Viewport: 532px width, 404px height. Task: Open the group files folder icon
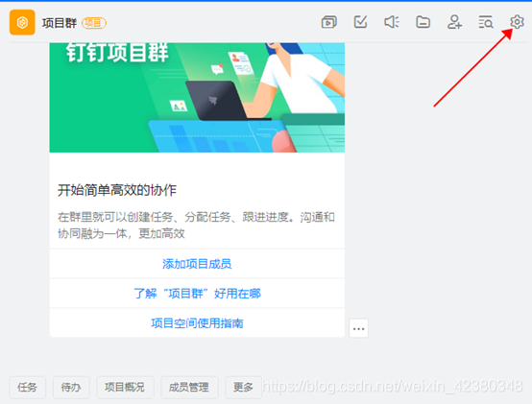point(423,22)
